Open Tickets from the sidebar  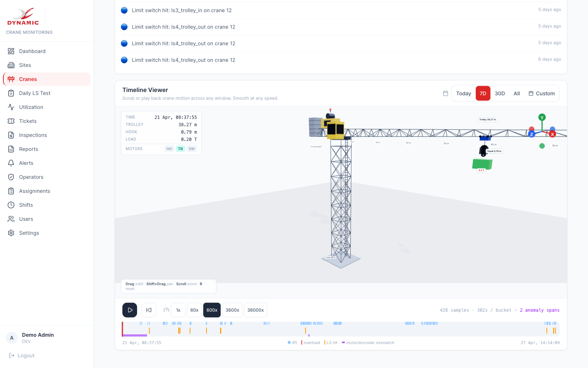pyautogui.click(x=28, y=121)
